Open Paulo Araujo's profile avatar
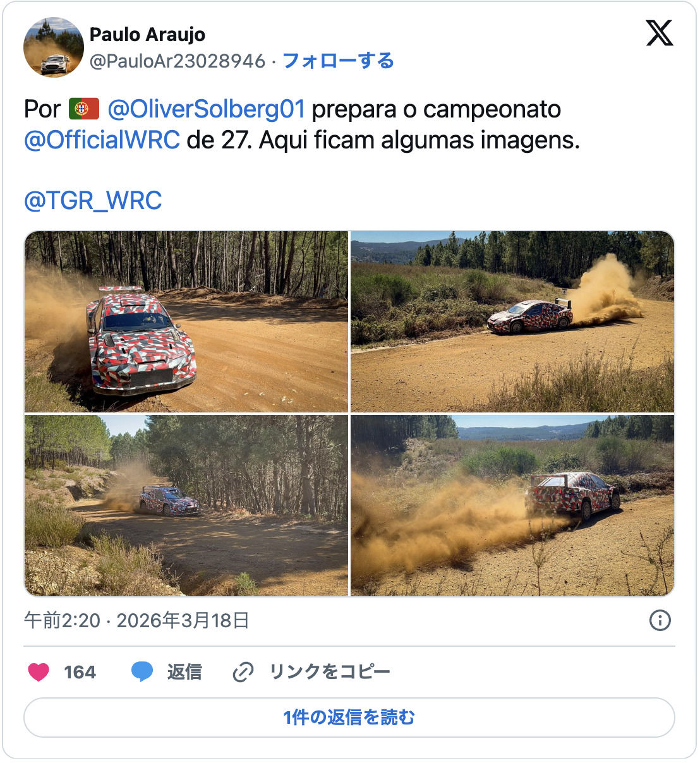Viewport: 700px width, 763px height. coord(54,47)
